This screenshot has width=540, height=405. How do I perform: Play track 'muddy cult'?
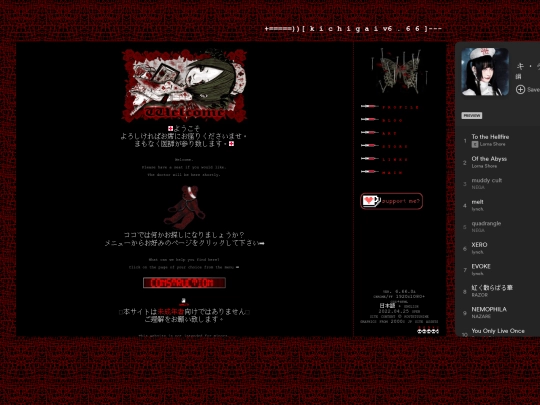tap(487, 180)
